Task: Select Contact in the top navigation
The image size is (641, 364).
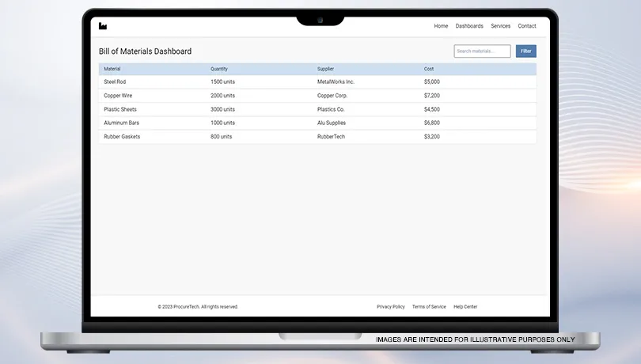Action: [527, 26]
